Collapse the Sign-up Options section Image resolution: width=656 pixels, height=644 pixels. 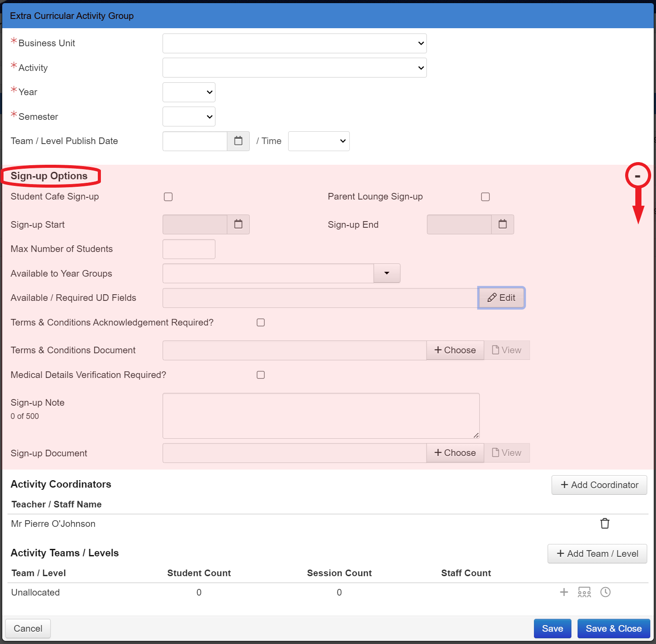[x=637, y=176]
